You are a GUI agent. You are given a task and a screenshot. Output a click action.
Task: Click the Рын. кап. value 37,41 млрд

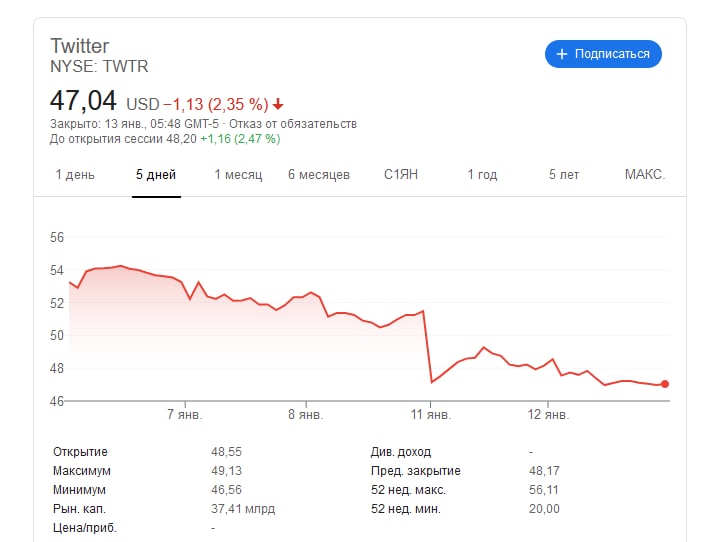coord(243,509)
